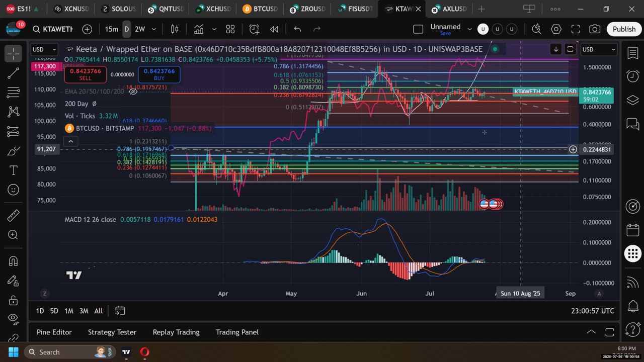Expand Unnamed layout options dropdown
644x362 pixels.
470,29
